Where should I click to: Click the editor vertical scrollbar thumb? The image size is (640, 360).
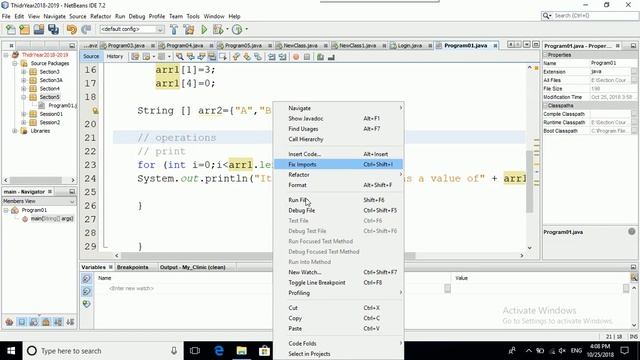click(529, 182)
